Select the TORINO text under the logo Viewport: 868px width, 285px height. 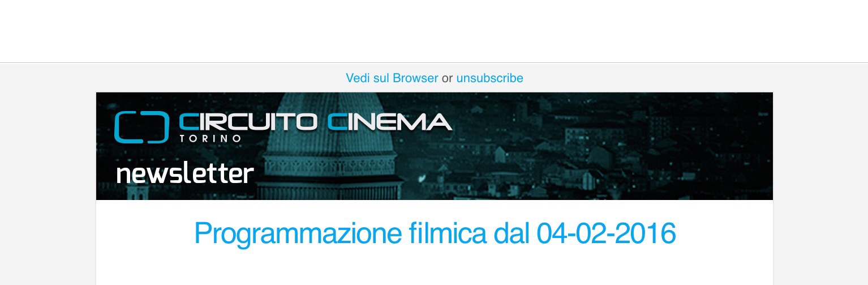coord(210,138)
